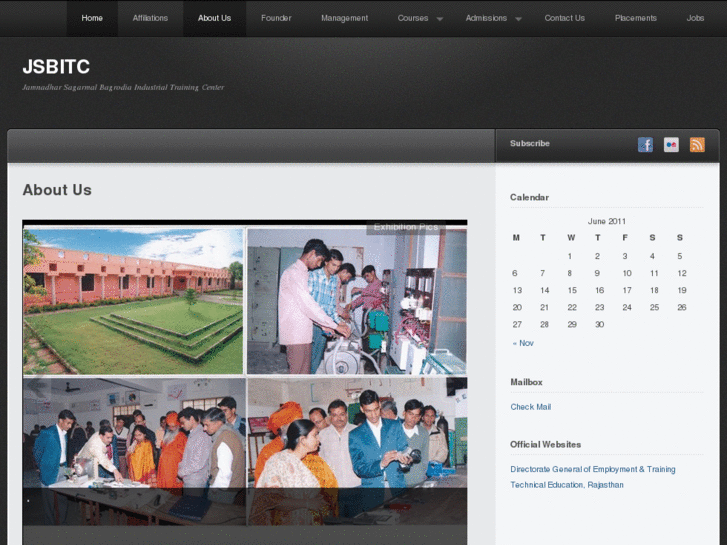Click the Courses menu label
Image resolution: width=727 pixels, height=545 pixels.
(x=413, y=18)
